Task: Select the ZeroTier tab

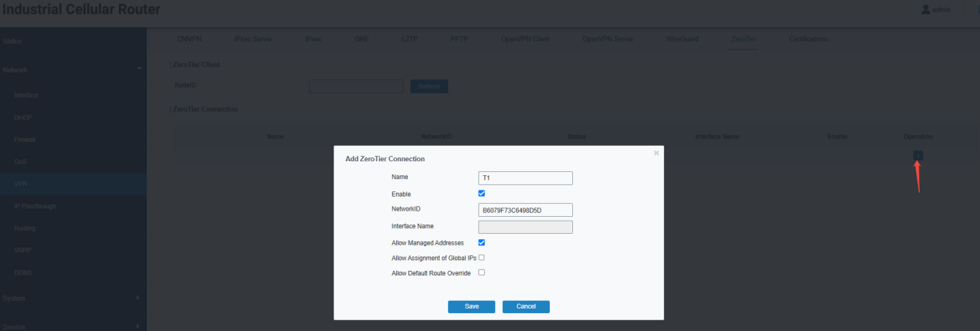Action: (x=744, y=39)
